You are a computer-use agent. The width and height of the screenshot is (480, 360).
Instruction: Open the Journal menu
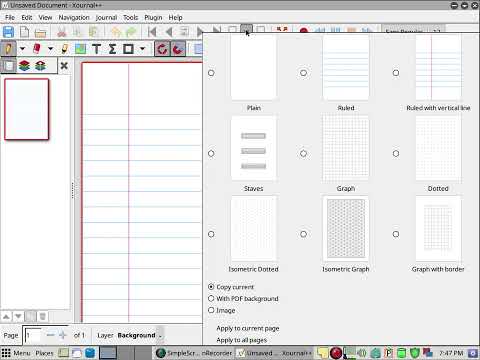tap(106, 17)
